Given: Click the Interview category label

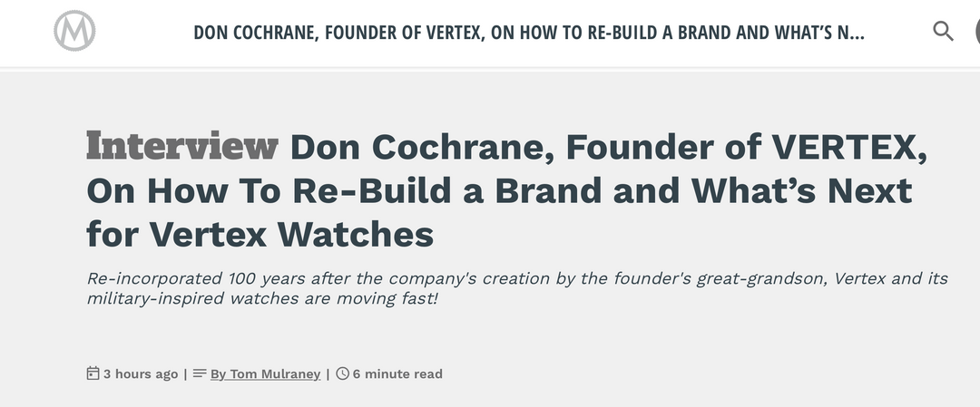Looking at the screenshot, I should (x=181, y=147).
